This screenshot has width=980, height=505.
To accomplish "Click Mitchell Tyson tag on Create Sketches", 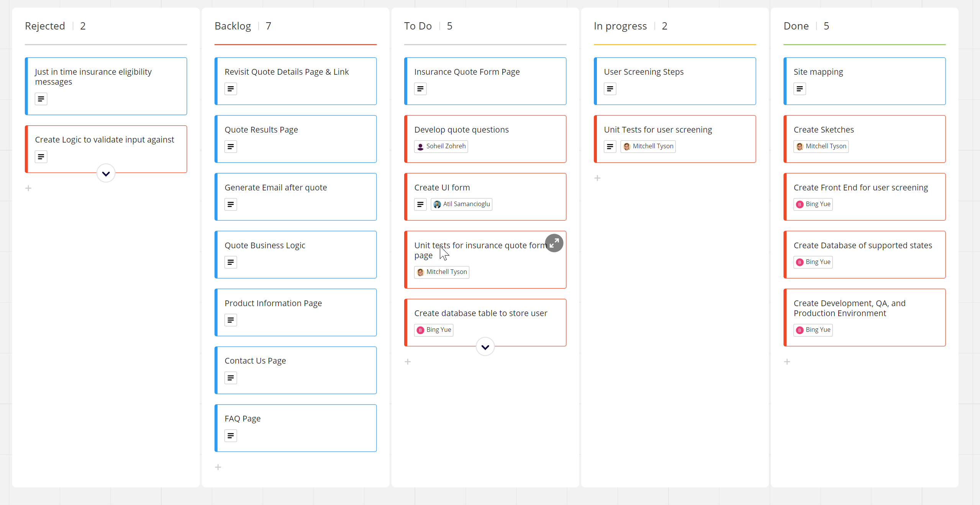I will coord(821,146).
